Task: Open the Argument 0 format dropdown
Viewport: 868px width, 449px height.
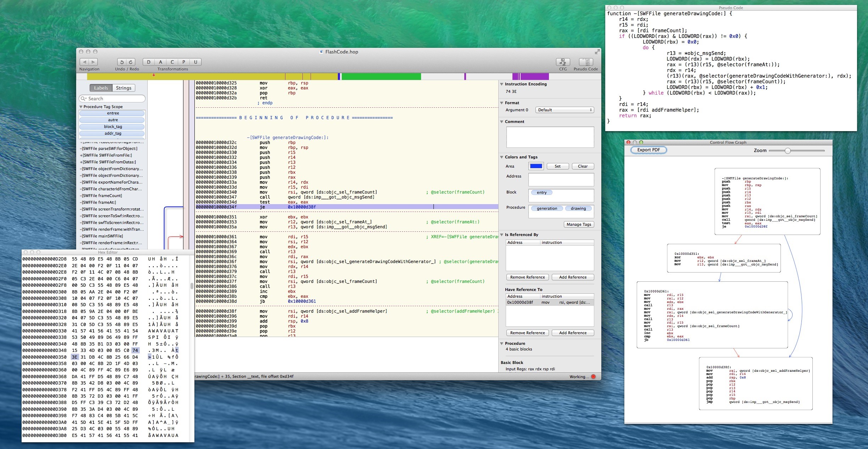Action: pyautogui.click(x=565, y=110)
